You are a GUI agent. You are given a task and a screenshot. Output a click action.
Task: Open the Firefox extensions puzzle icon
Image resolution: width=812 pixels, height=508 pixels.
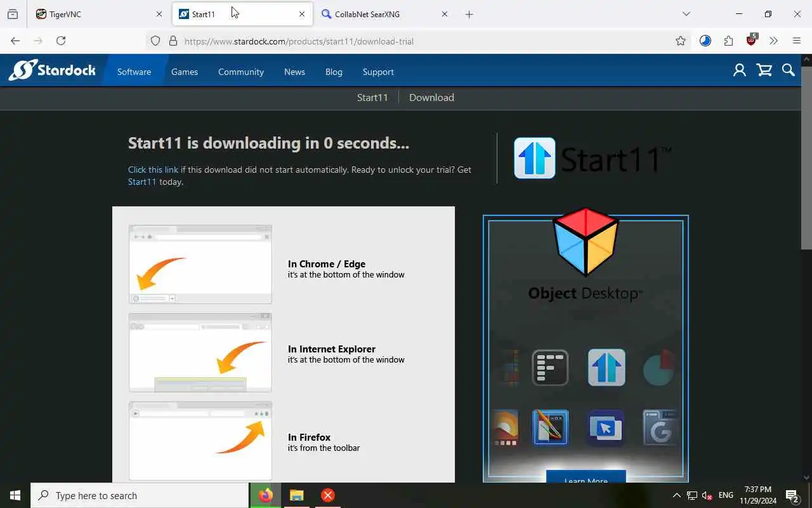coord(728,41)
